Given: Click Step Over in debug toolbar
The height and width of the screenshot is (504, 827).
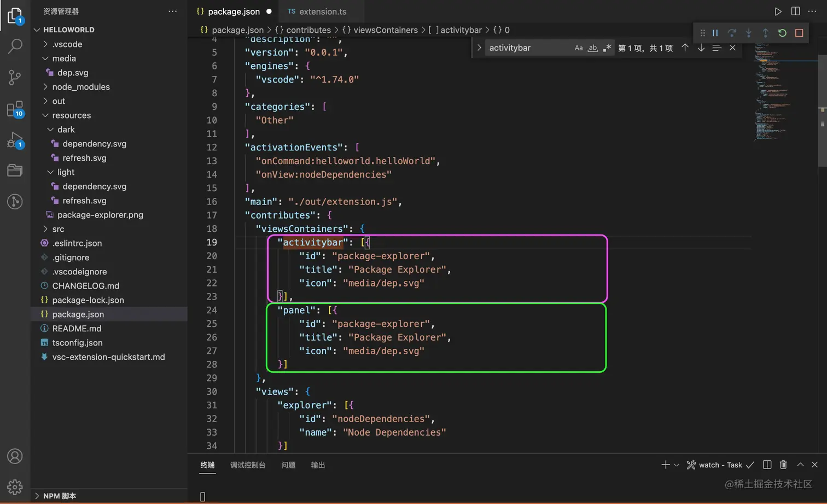Looking at the screenshot, I should [x=732, y=33].
